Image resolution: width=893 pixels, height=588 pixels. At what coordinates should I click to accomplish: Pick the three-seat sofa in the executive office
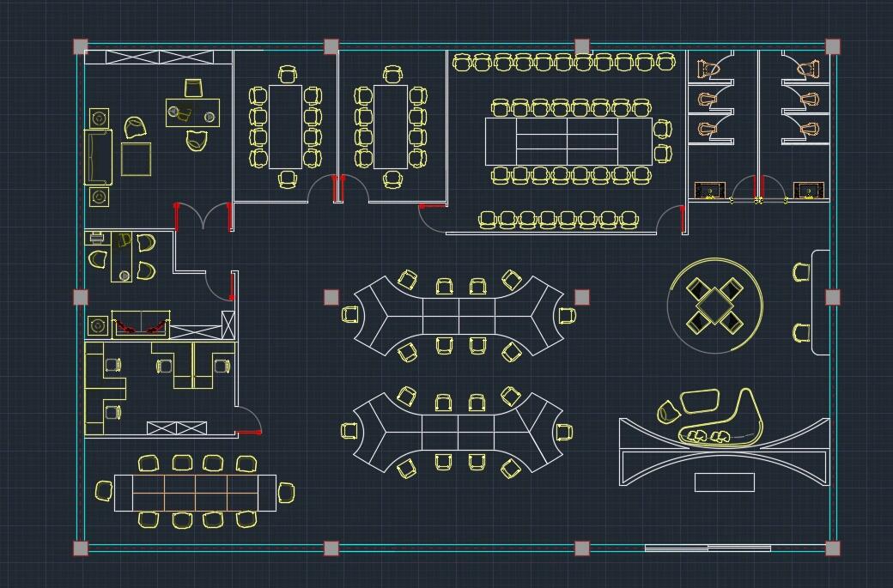click(98, 158)
